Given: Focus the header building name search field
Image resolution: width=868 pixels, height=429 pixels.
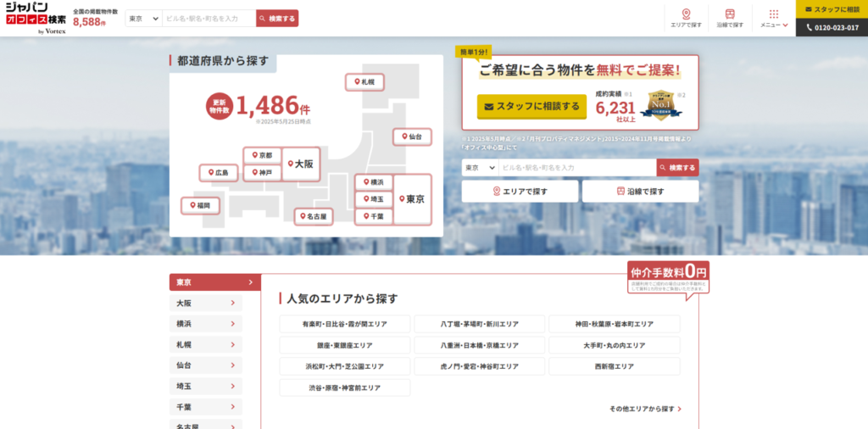Looking at the screenshot, I should click(x=209, y=19).
